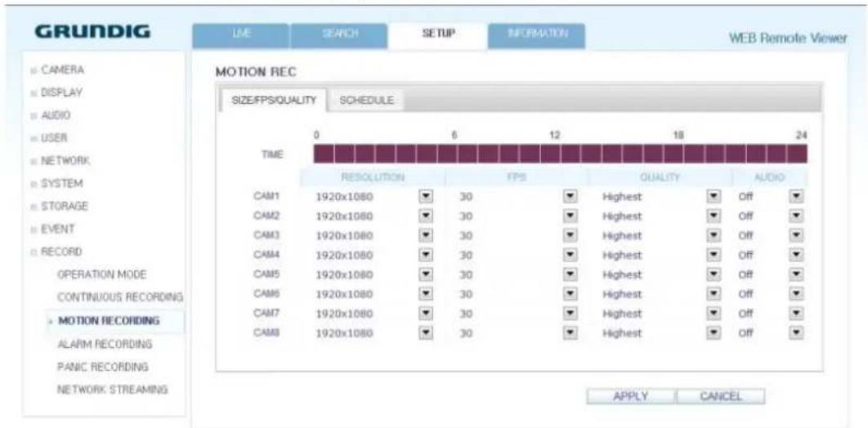Open CAM5 quality dropdown
The height and width of the screenshot is (428, 868).
(x=714, y=274)
